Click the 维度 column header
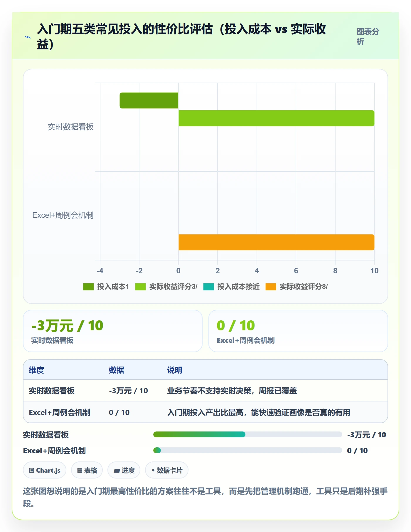Image resolution: width=411 pixels, height=532 pixels. pyautogui.click(x=36, y=370)
